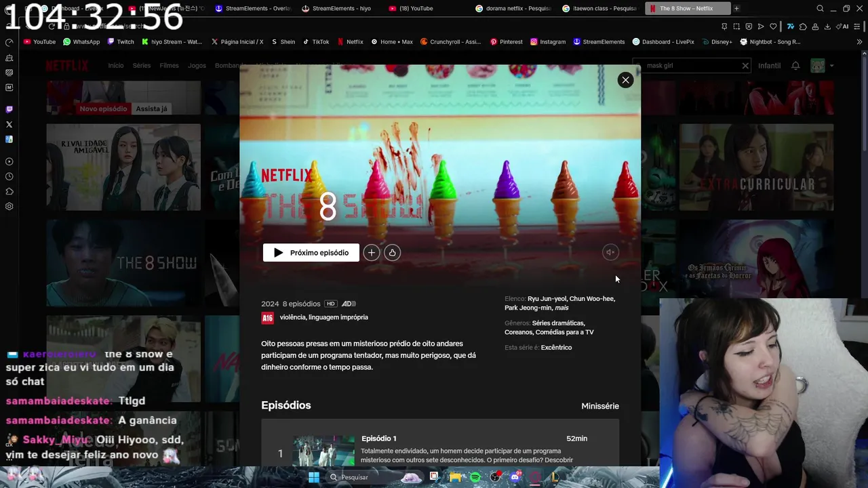Screen dimensions: 868x488
Task: Open the Excêntrico tag link
Action: pos(556,348)
